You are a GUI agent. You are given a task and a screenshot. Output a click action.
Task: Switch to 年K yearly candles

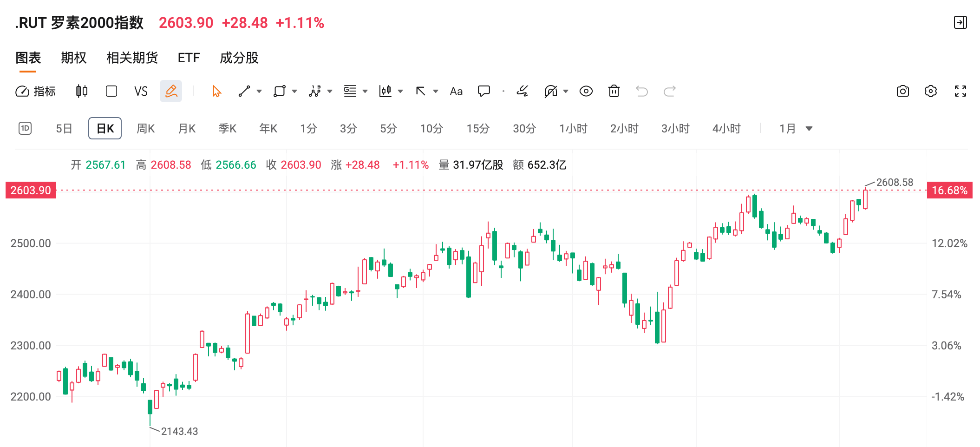tap(268, 129)
